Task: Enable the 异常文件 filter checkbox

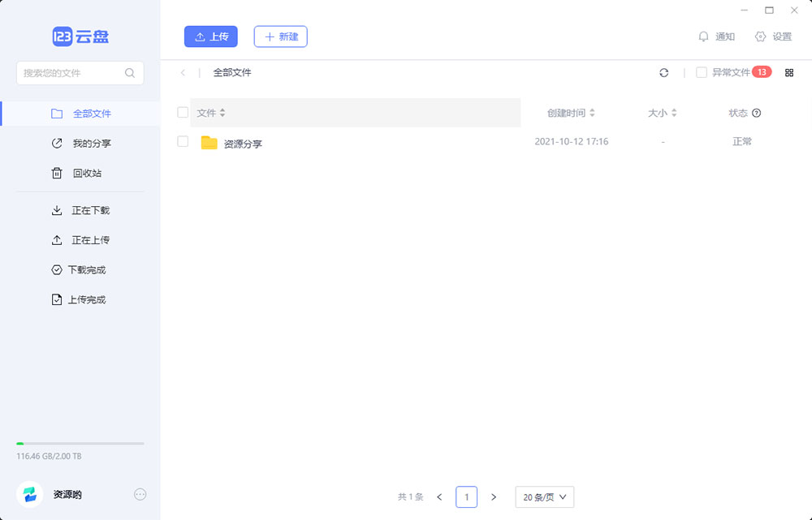Action: click(700, 72)
